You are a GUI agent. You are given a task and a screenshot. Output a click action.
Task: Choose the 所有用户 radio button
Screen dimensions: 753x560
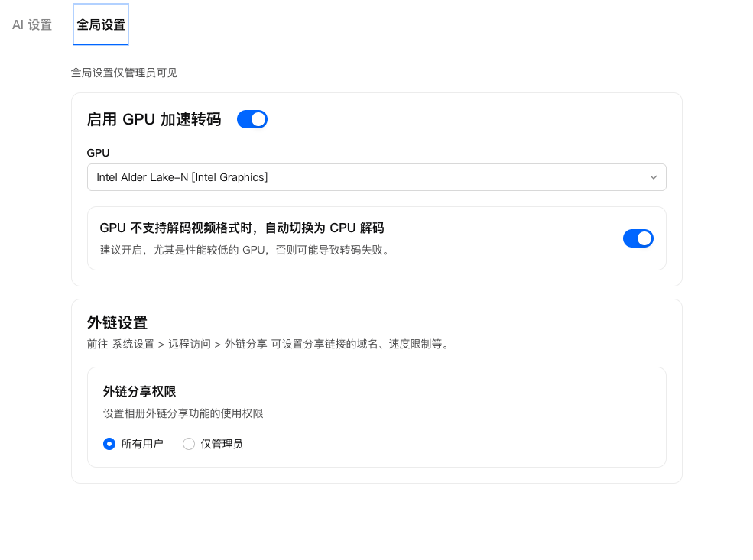pyautogui.click(x=109, y=444)
